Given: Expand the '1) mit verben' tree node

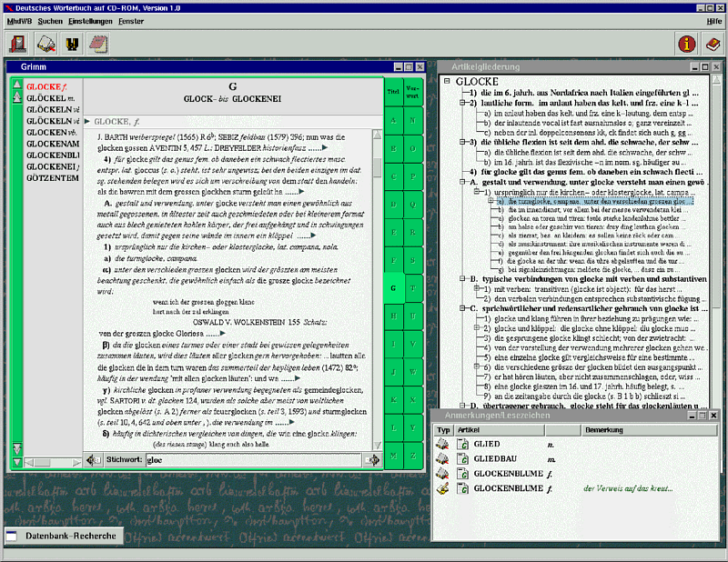Looking at the screenshot, I should (x=476, y=288).
